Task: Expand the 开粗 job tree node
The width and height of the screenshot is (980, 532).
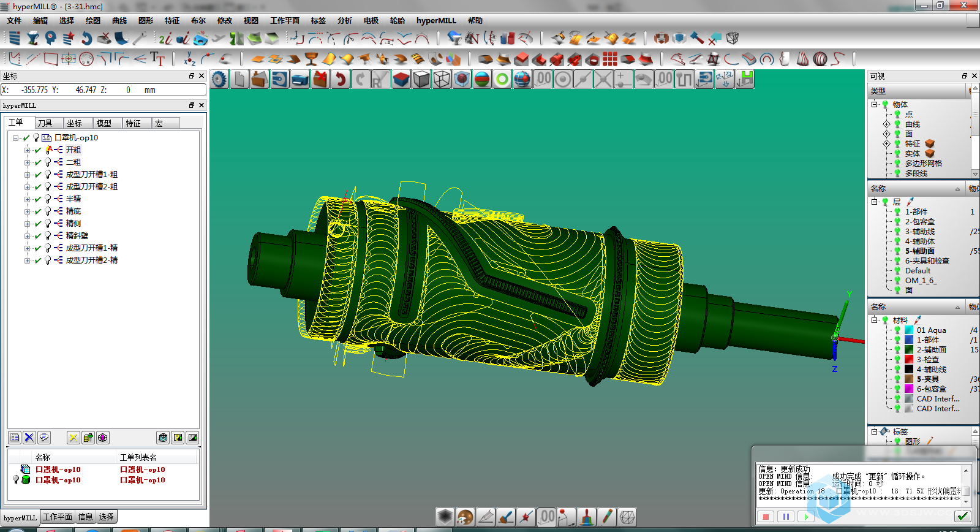Action: tap(27, 150)
